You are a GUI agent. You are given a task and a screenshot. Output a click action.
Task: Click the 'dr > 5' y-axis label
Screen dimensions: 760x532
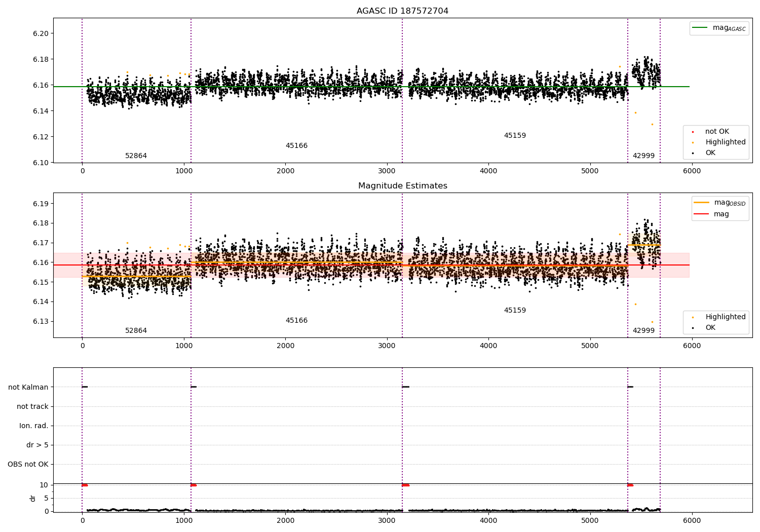pos(37,445)
